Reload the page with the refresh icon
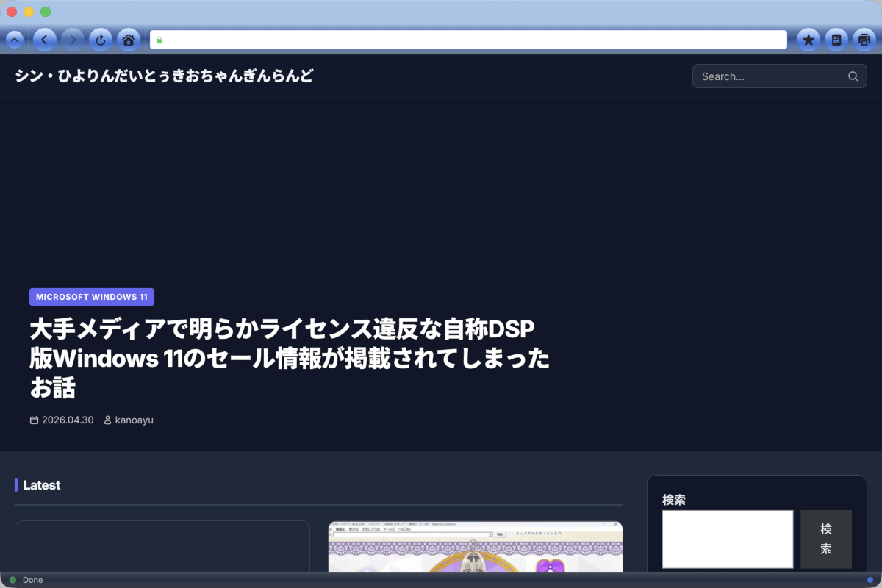 point(100,40)
